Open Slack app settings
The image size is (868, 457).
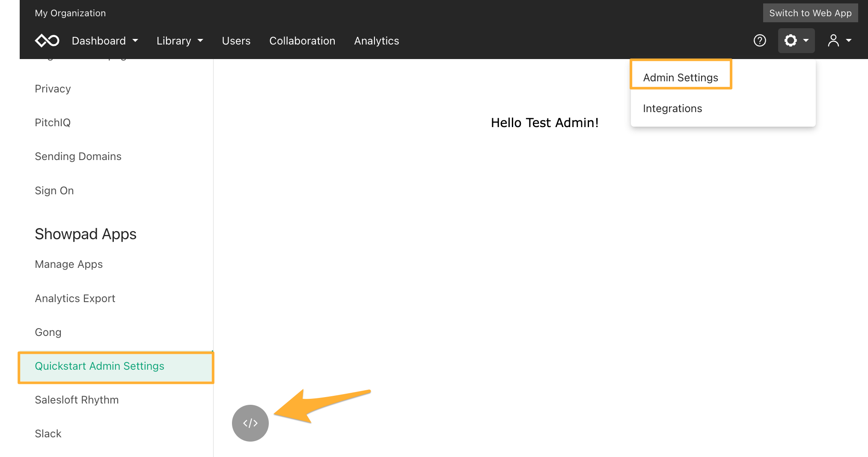click(x=48, y=433)
